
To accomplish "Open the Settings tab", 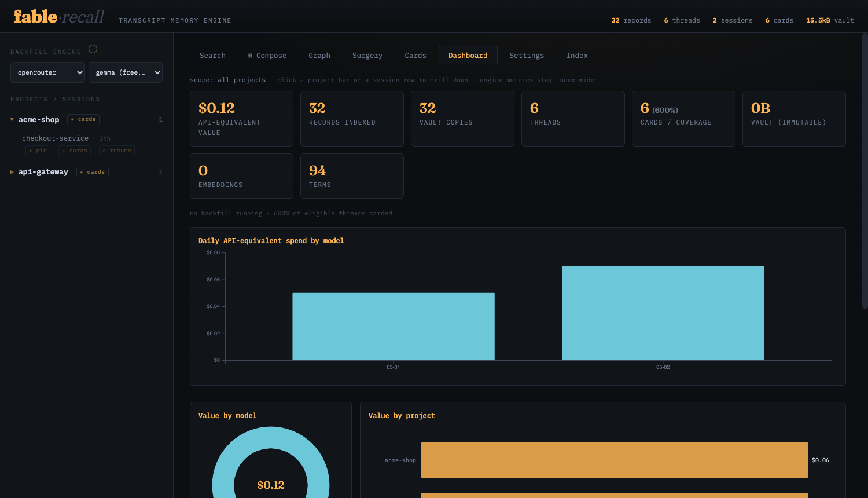I will pos(527,56).
